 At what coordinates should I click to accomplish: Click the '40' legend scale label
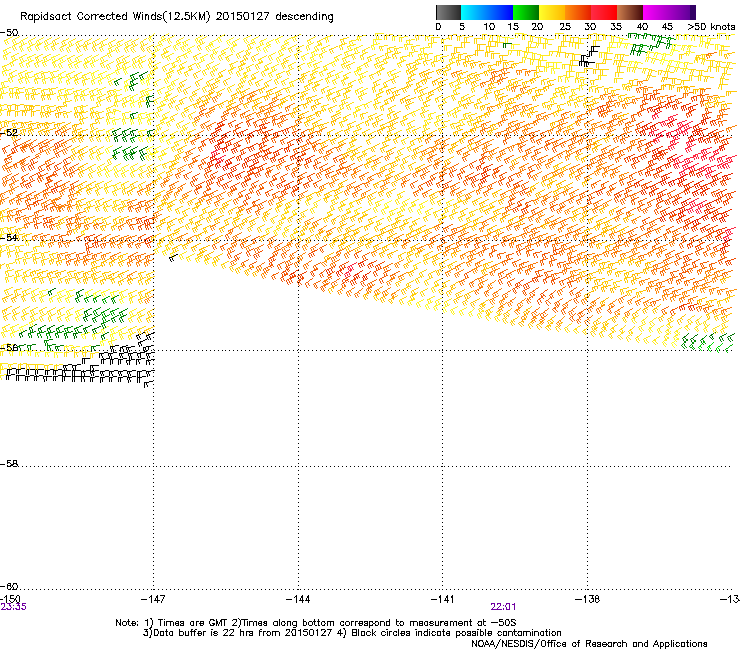(x=642, y=27)
